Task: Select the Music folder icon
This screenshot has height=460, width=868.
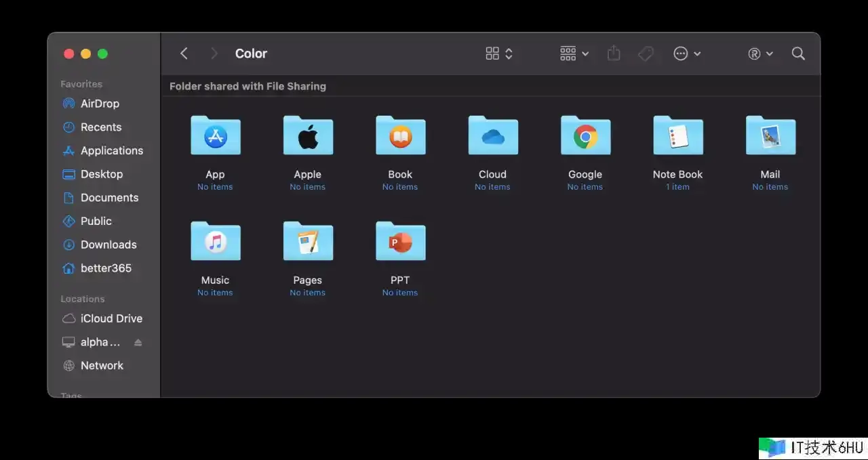Action: tap(215, 241)
